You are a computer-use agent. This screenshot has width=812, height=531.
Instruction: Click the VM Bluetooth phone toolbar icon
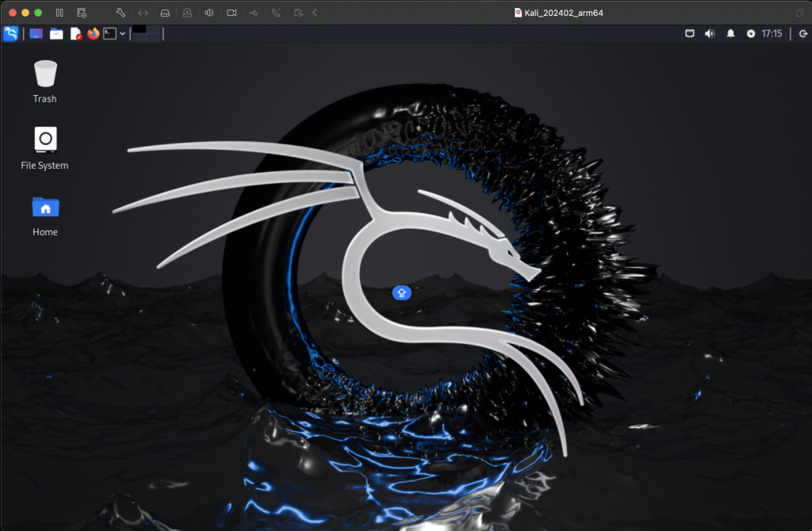(276, 13)
